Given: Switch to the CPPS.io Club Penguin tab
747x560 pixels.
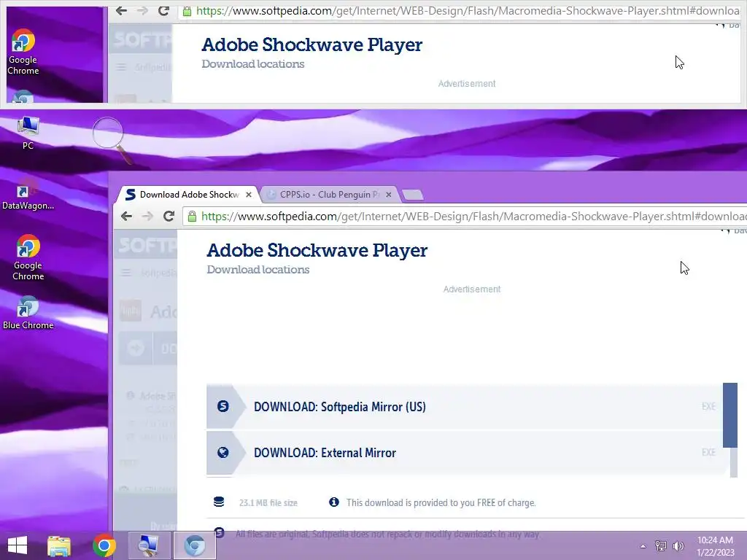Looking at the screenshot, I should click(x=328, y=194).
